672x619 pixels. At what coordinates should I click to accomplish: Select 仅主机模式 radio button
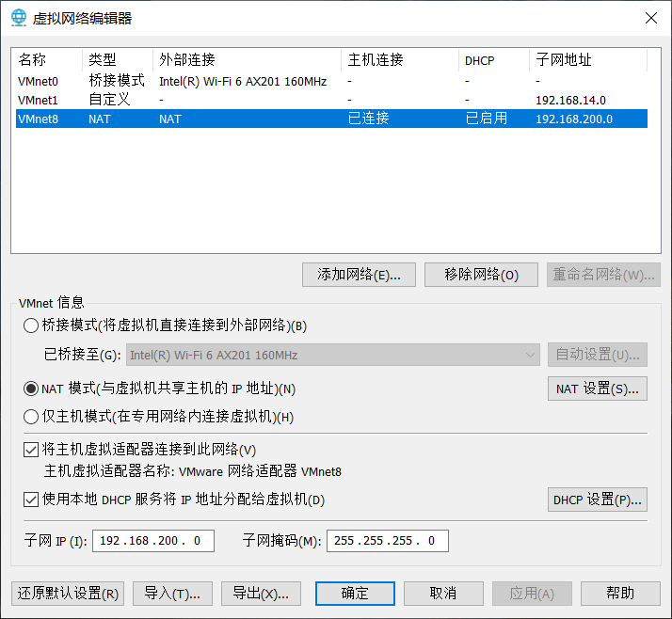click(31, 417)
